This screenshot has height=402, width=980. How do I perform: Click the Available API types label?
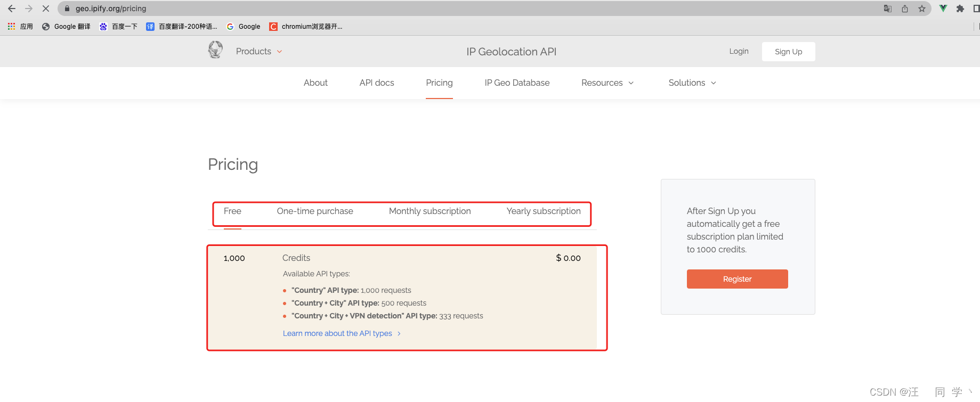coord(317,274)
